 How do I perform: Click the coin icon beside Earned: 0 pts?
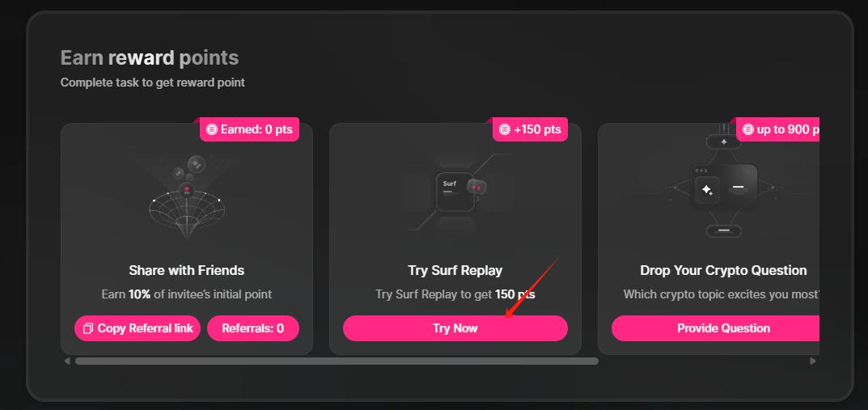(x=212, y=129)
